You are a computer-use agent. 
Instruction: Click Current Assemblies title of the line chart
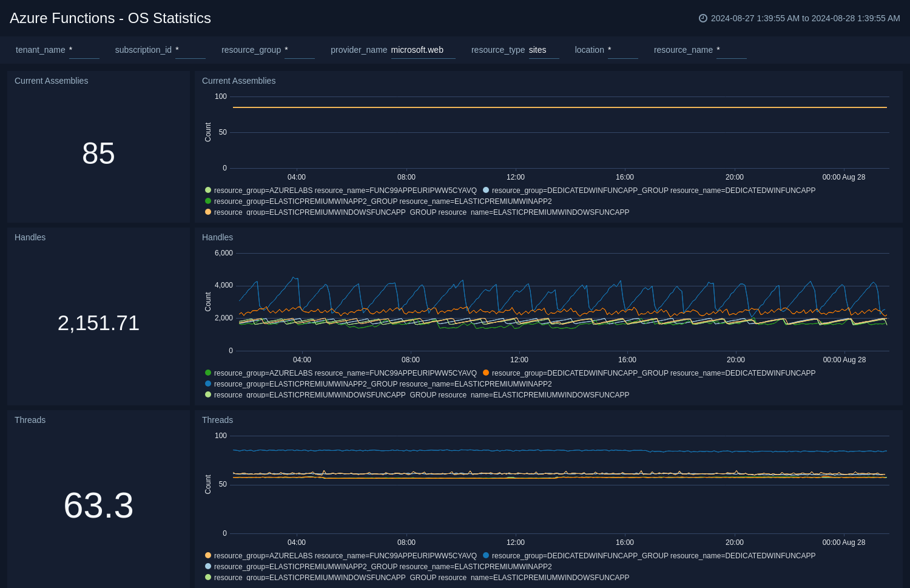tap(238, 81)
